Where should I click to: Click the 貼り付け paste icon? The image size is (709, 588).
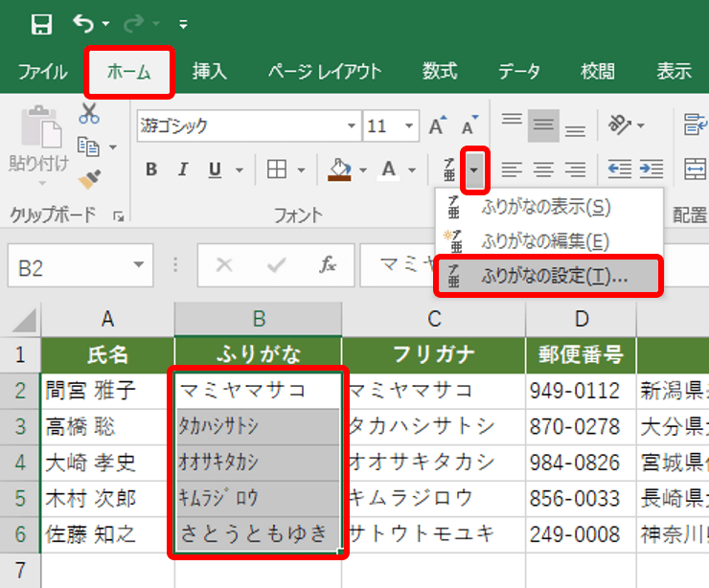click(x=40, y=126)
